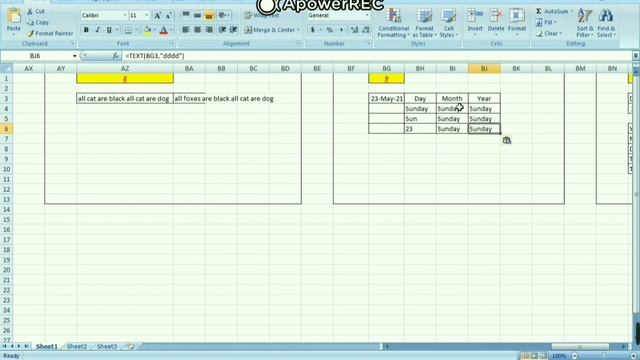Click the Delete cells button

pyautogui.click(x=496, y=22)
